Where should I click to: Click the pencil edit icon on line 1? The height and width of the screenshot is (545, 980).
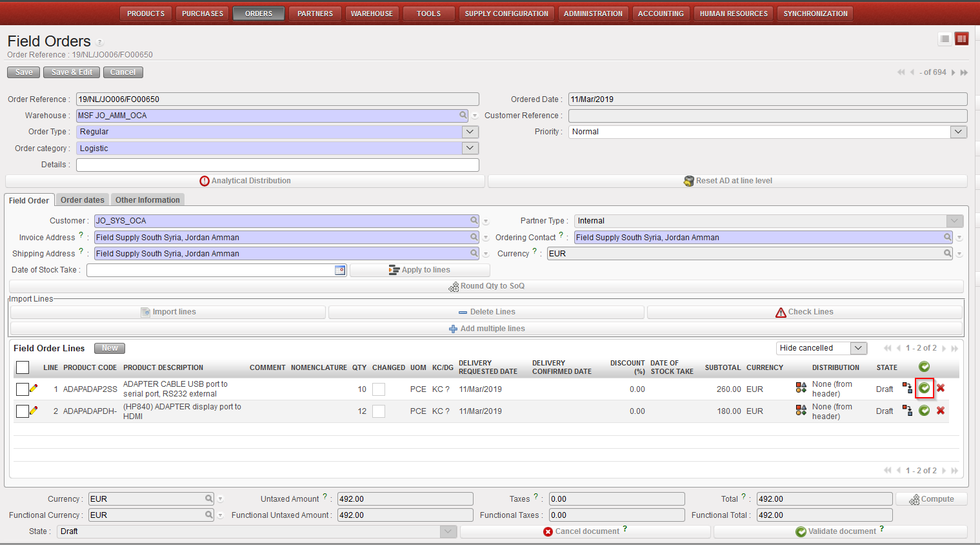pos(34,388)
